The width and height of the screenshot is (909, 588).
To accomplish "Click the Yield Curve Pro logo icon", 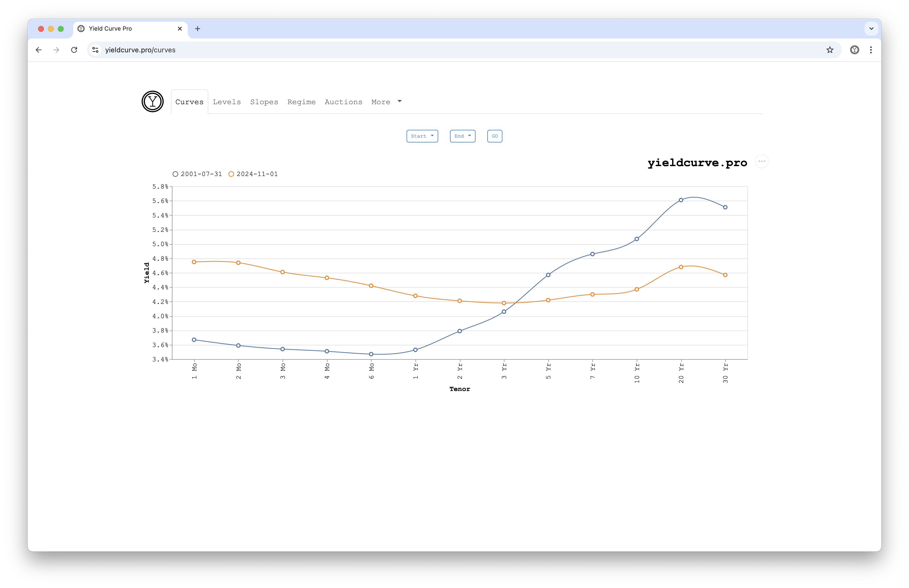I will [152, 101].
